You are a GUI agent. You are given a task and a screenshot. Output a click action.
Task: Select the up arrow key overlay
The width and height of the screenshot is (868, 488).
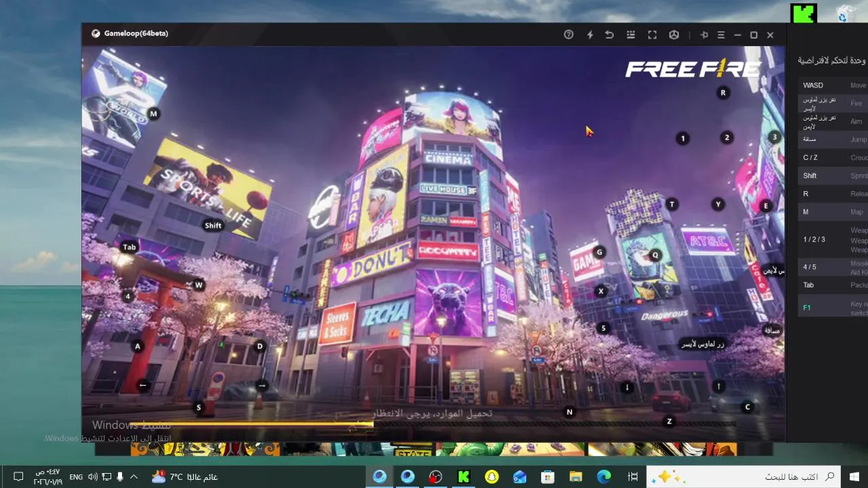click(x=719, y=386)
